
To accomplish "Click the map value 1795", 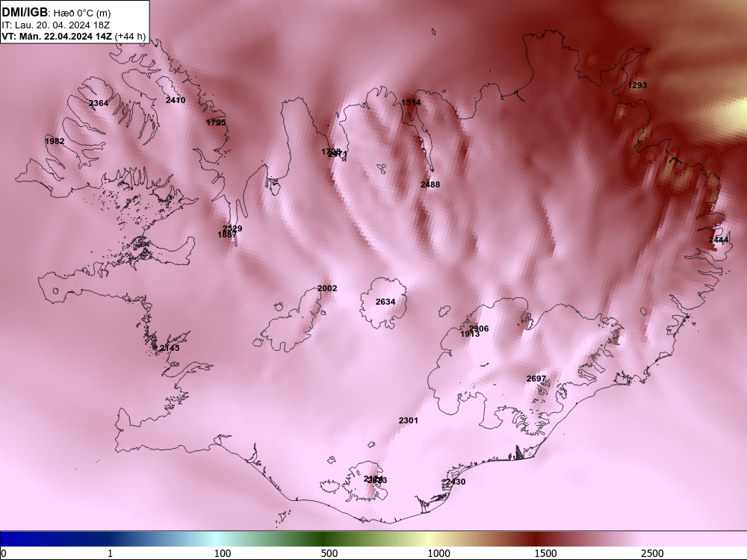I will click(x=216, y=122).
